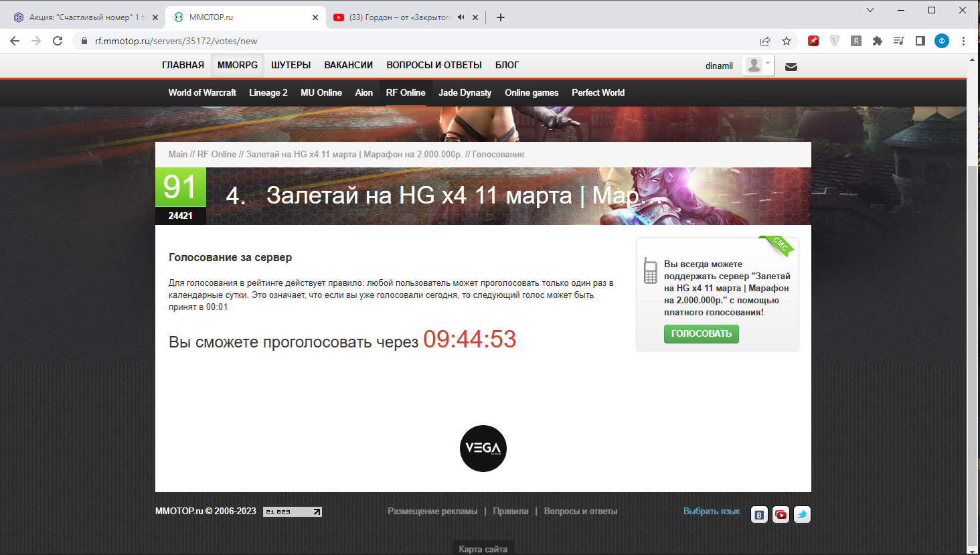Close the MMOTOP.ru tab
The width and height of the screenshot is (980, 555).
(315, 17)
